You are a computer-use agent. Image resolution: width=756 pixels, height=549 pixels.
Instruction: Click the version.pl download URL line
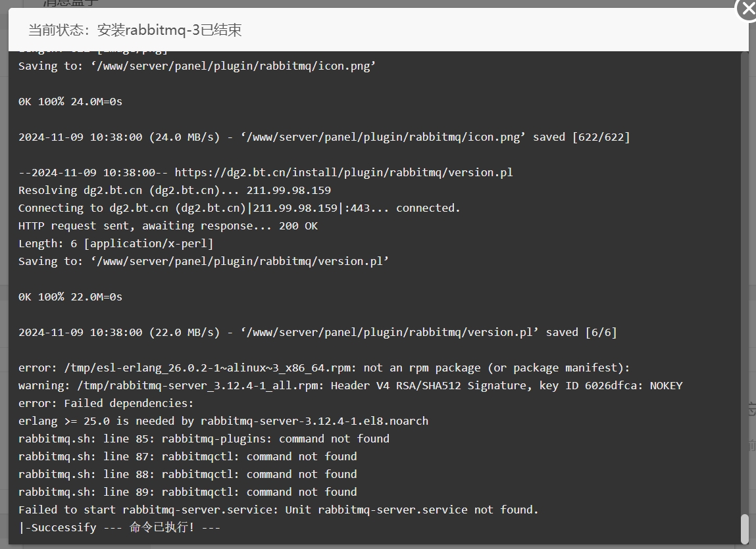(x=266, y=172)
